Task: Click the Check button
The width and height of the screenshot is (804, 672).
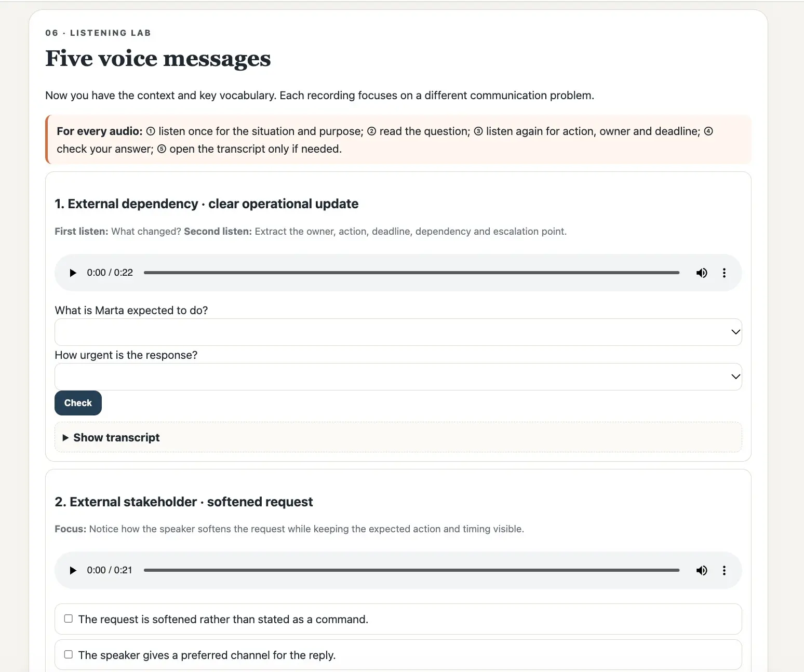Action: click(x=78, y=403)
